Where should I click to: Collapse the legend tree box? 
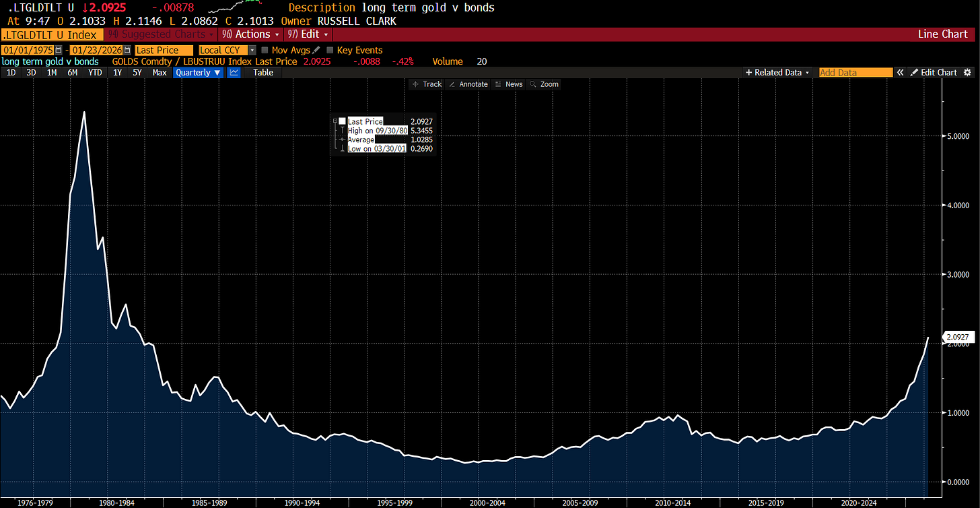[x=335, y=121]
